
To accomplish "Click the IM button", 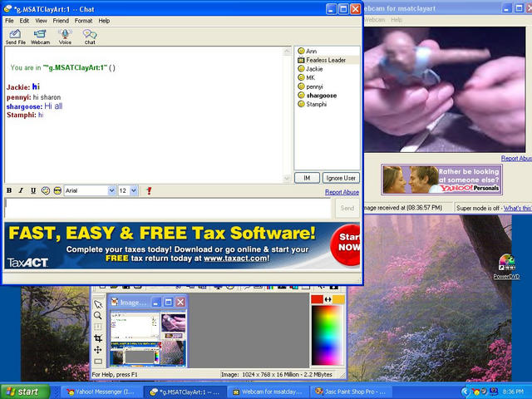I will [307, 178].
